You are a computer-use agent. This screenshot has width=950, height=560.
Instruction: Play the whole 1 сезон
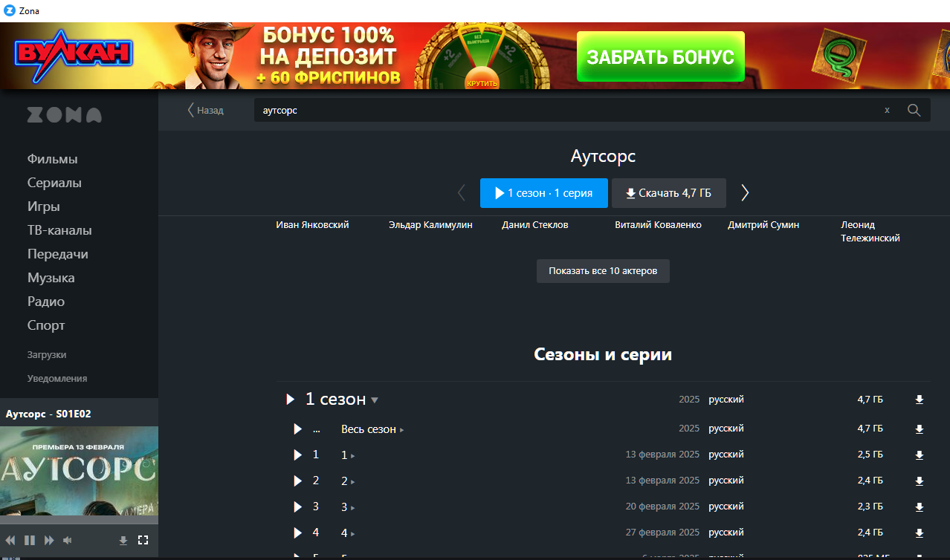click(291, 400)
